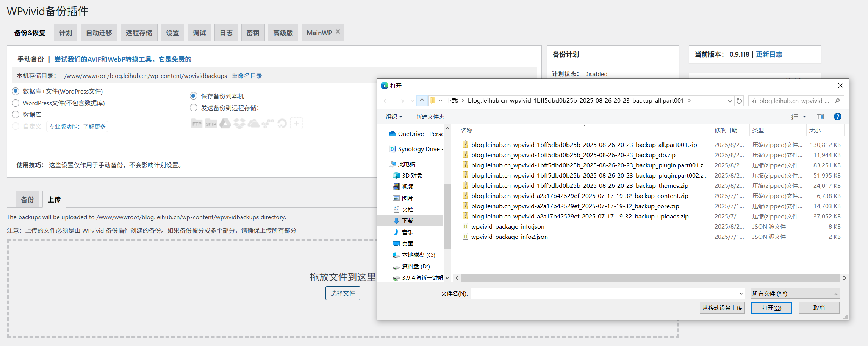This screenshot has width=868, height=346.
Task: Open the address bar history dropdown
Action: pyautogui.click(x=730, y=101)
